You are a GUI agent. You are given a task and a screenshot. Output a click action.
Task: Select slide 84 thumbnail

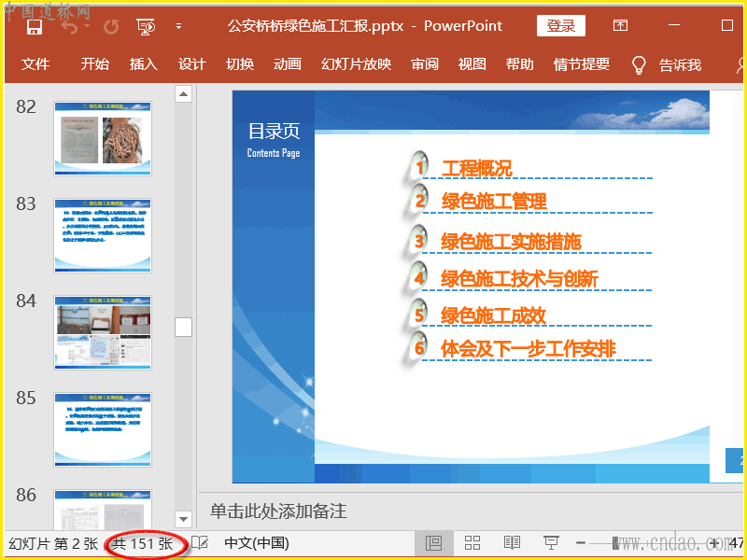[103, 333]
